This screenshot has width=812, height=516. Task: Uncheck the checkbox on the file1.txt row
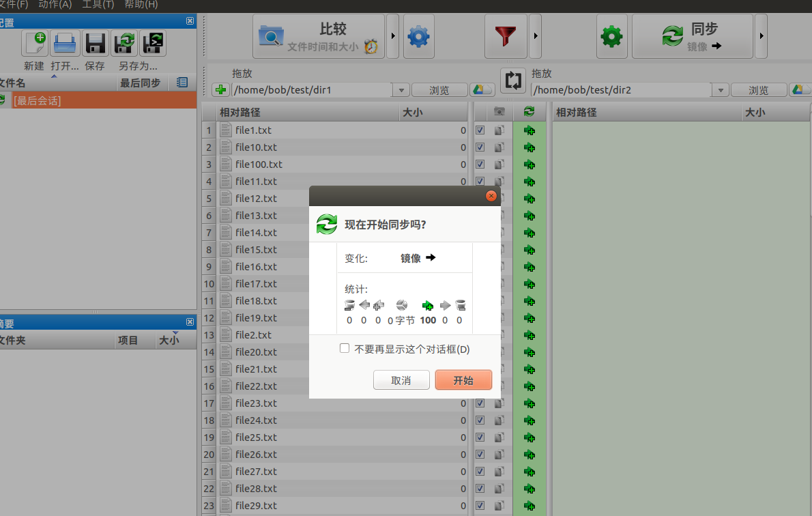480,130
